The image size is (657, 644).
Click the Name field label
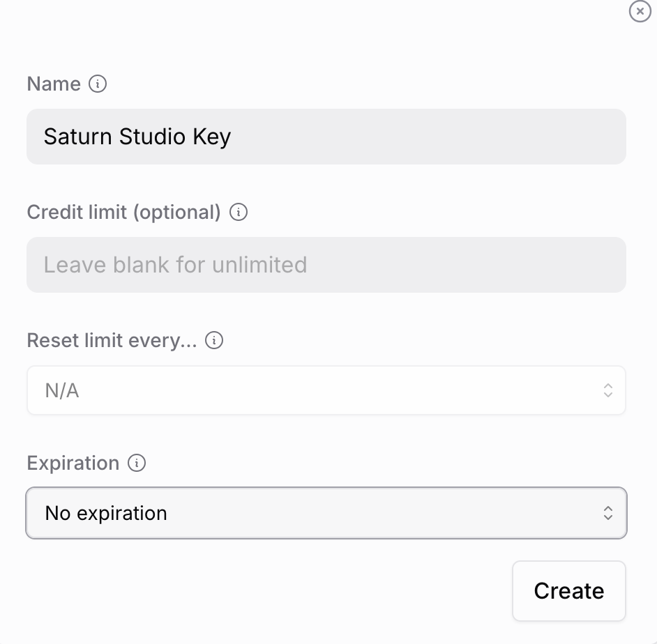coord(54,84)
